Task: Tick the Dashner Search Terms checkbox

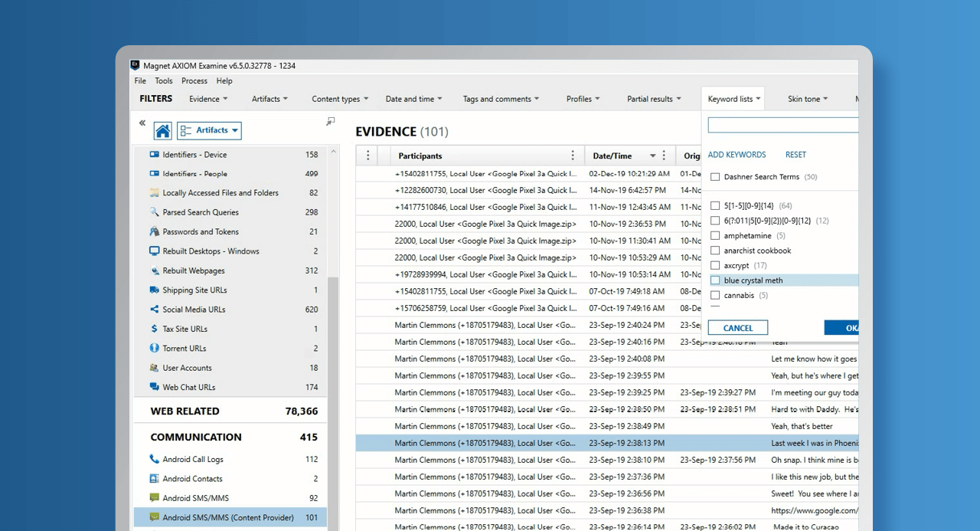Action: [715, 177]
